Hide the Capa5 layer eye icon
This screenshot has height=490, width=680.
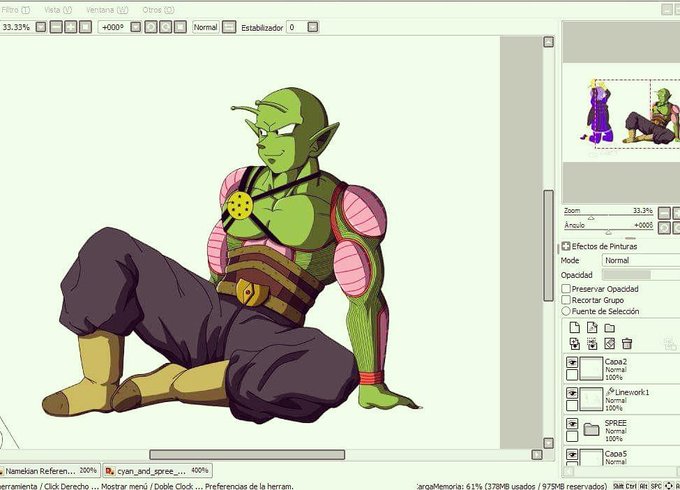click(x=572, y=454)
